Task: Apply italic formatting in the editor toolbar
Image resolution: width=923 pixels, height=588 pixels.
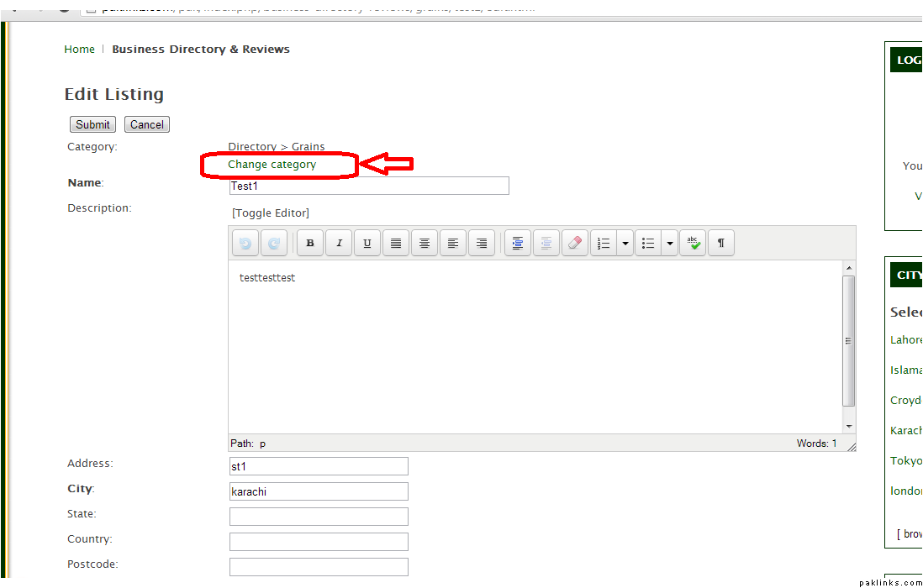Action: tap(339, 244)
